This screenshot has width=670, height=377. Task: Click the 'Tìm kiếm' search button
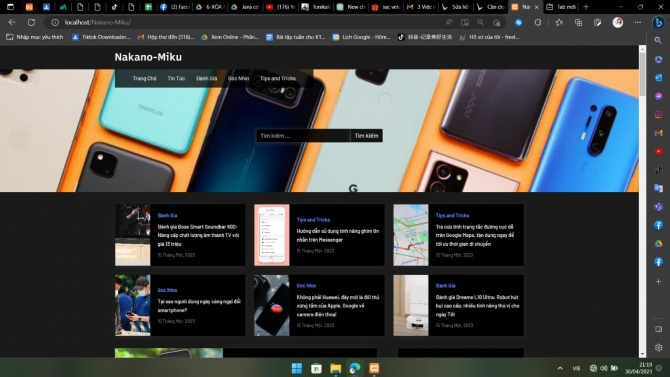pos(366,135)
